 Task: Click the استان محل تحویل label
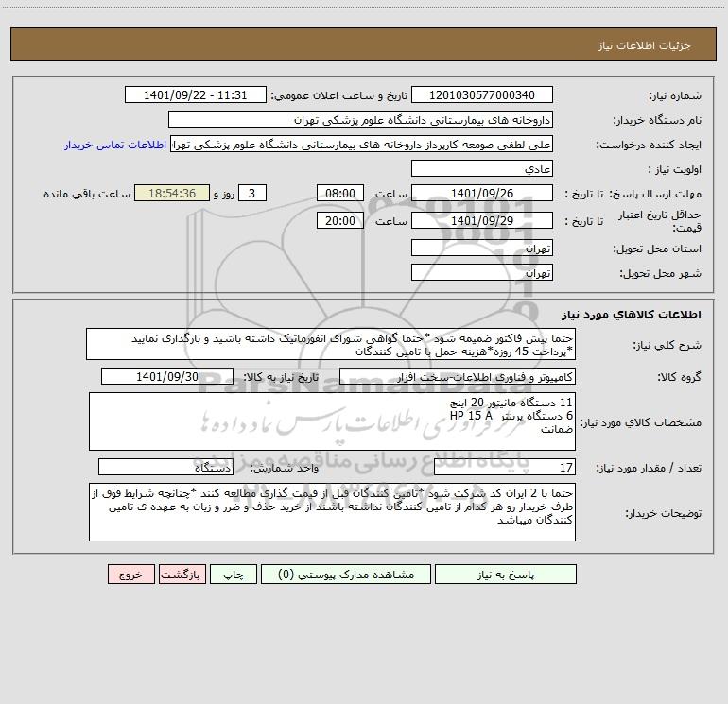pos(657,249)
